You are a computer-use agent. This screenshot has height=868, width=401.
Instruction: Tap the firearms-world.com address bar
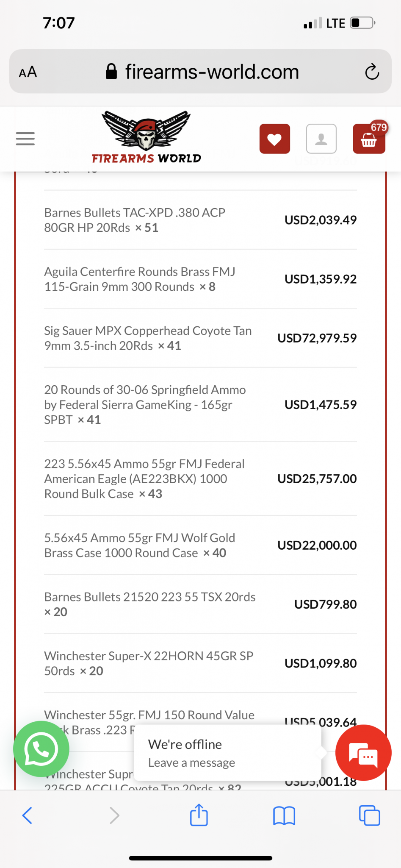coord(203,72)
